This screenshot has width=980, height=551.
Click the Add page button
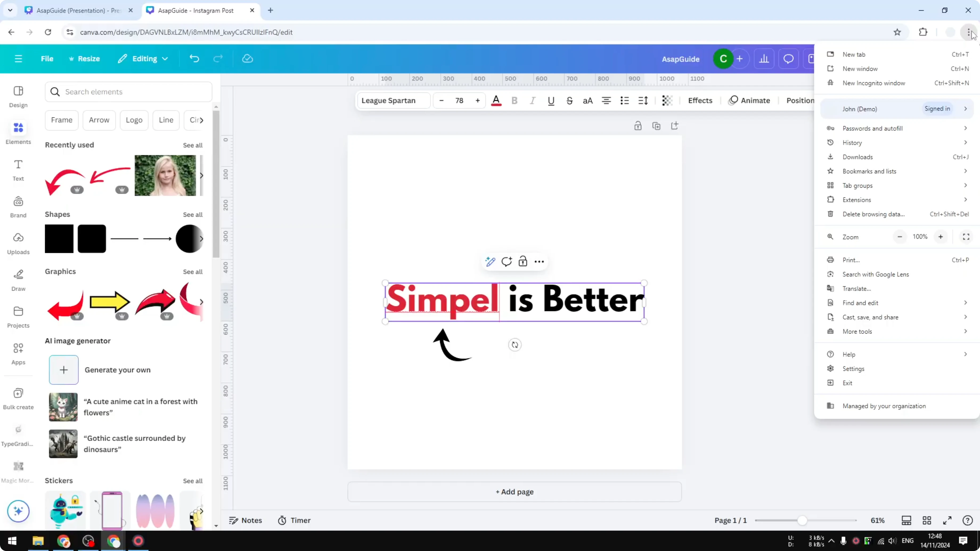tap(514, 491)
